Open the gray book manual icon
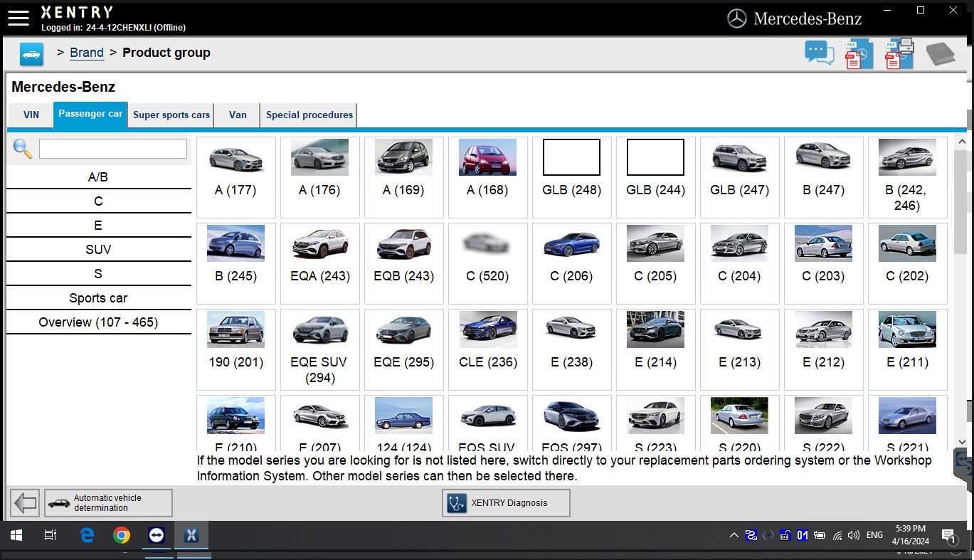This screenshot has height=560, width=974. 940,54
